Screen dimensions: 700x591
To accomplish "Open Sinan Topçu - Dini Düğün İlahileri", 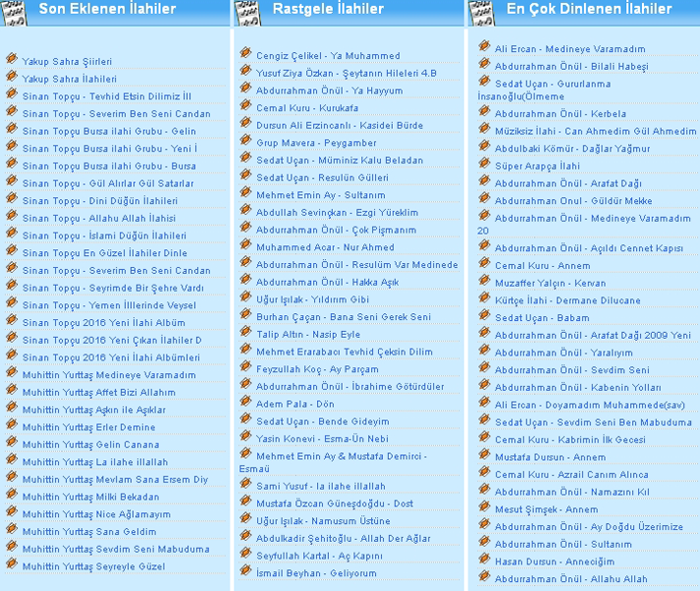I will (100, 201).
